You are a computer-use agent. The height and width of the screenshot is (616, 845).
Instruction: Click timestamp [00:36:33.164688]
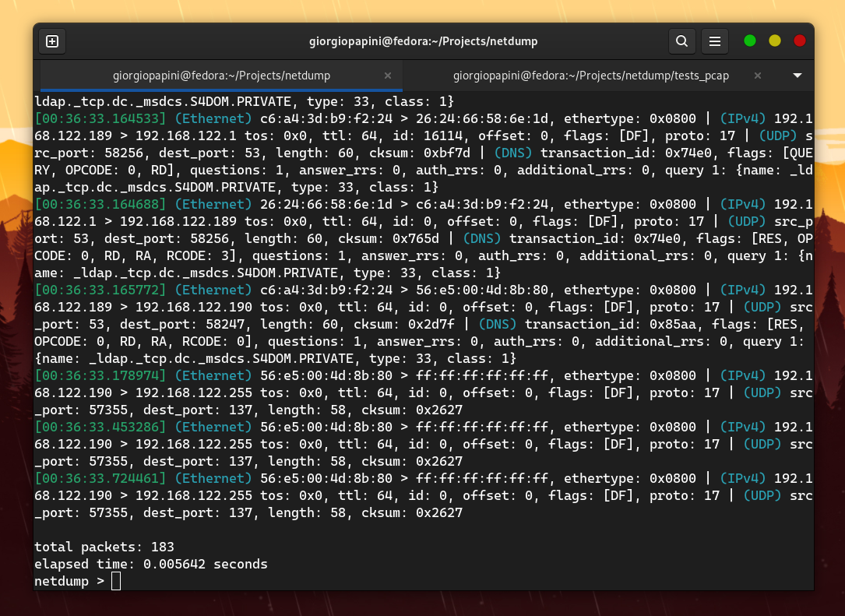pyautogui.click(x=100, y=204)
